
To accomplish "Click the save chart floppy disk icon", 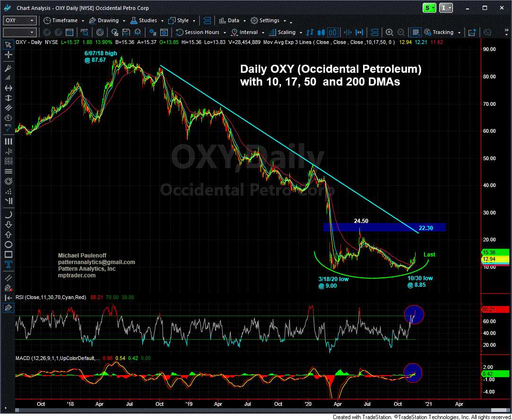I will click(126, 32).
